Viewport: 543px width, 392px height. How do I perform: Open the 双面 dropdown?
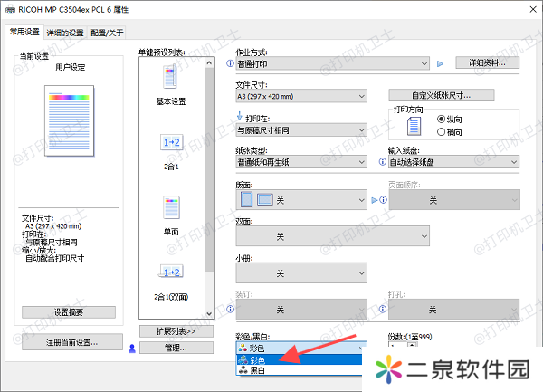click(x=333, y=236)
